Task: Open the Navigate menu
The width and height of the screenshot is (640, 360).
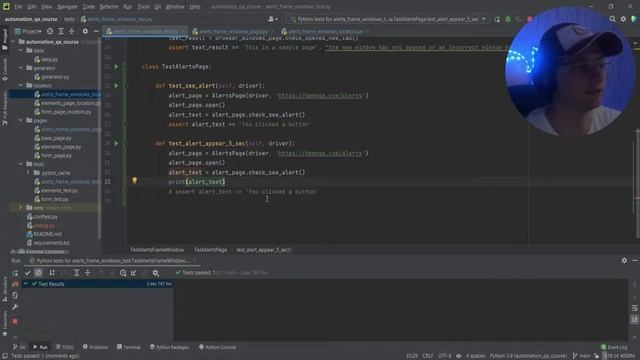Action: pyautogui.click(x=67, y=7)
